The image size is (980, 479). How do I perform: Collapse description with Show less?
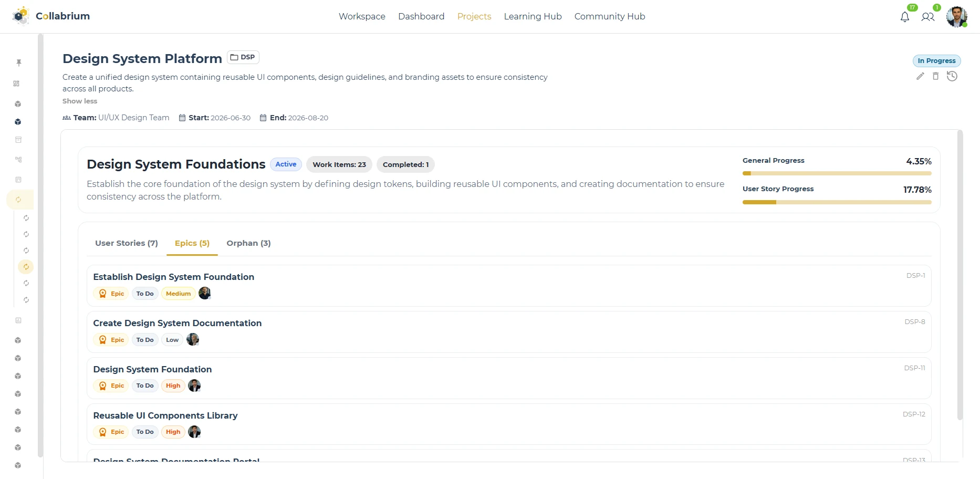[80, 101]
